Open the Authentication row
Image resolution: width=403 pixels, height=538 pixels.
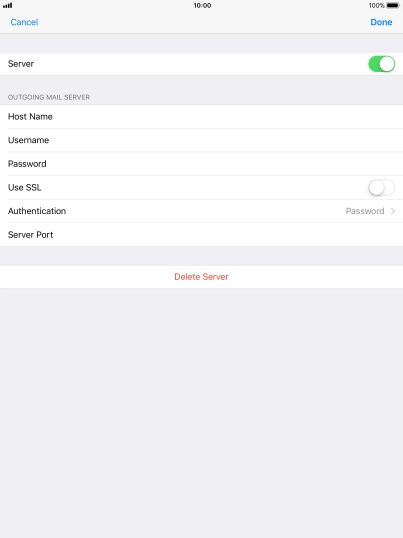[x=201, y=211]
